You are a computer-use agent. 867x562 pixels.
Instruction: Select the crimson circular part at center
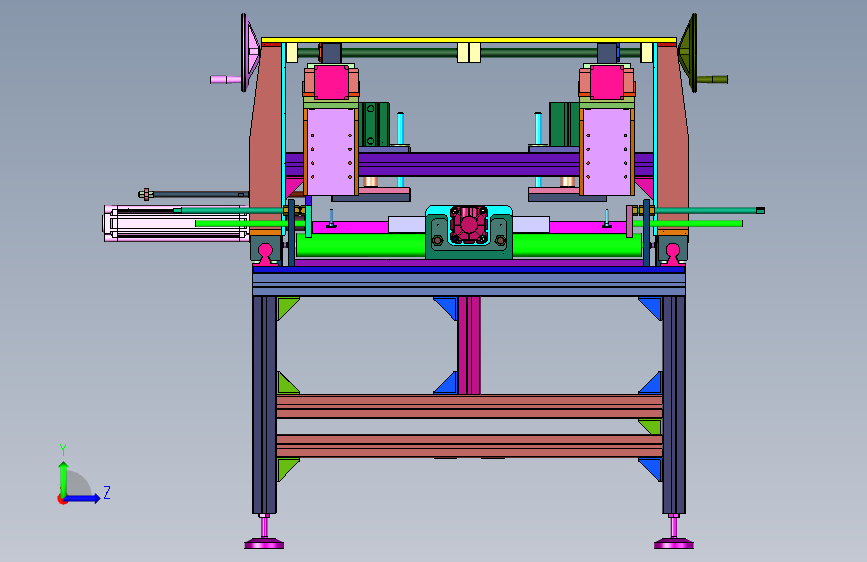[x=469, y=224]
